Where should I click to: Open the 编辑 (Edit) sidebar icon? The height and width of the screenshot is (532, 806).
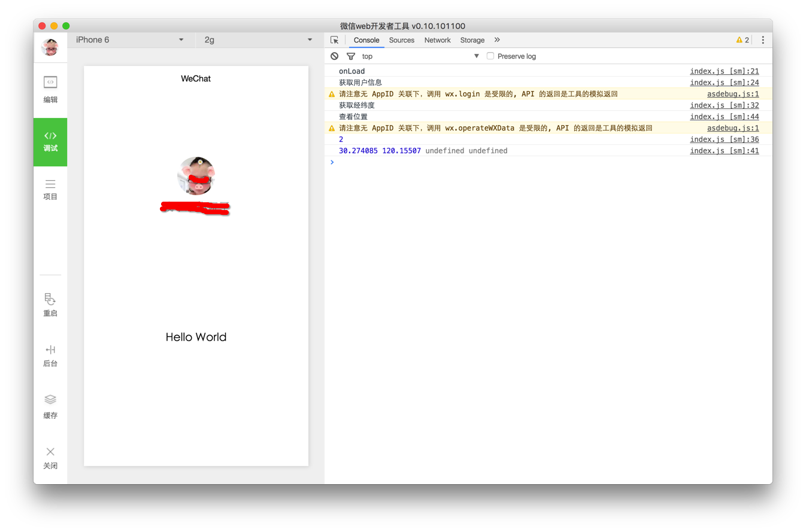coord(50,89)
